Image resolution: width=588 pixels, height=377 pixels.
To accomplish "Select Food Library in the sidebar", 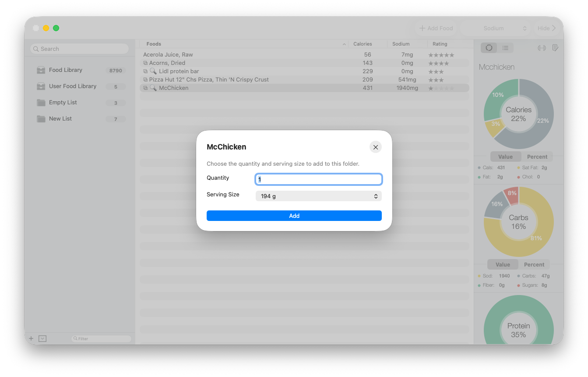I will pos(80,70).
